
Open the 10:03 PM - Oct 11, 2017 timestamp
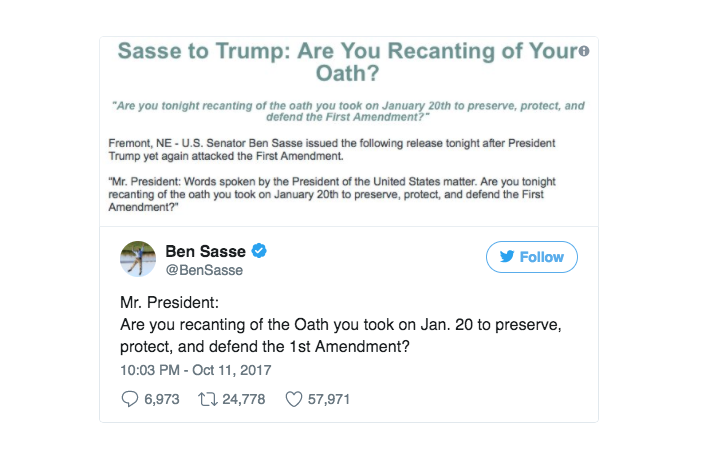[196, 370]
